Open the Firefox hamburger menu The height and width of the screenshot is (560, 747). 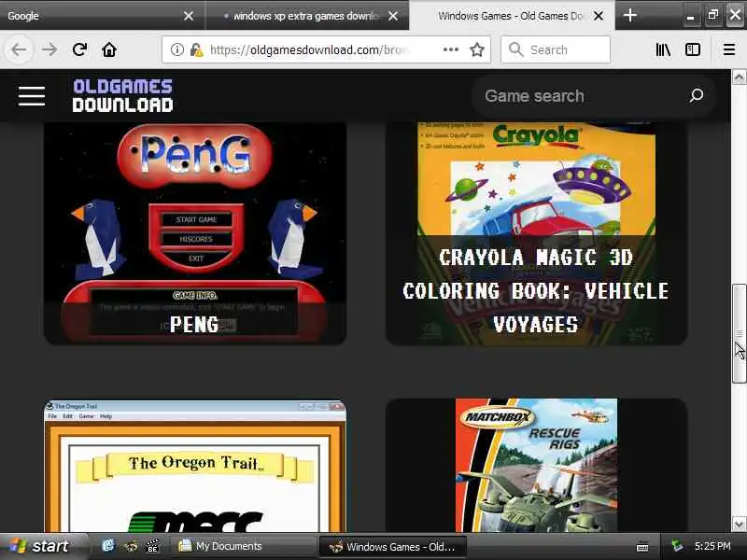pyautogui.click(x=729, y=49)
